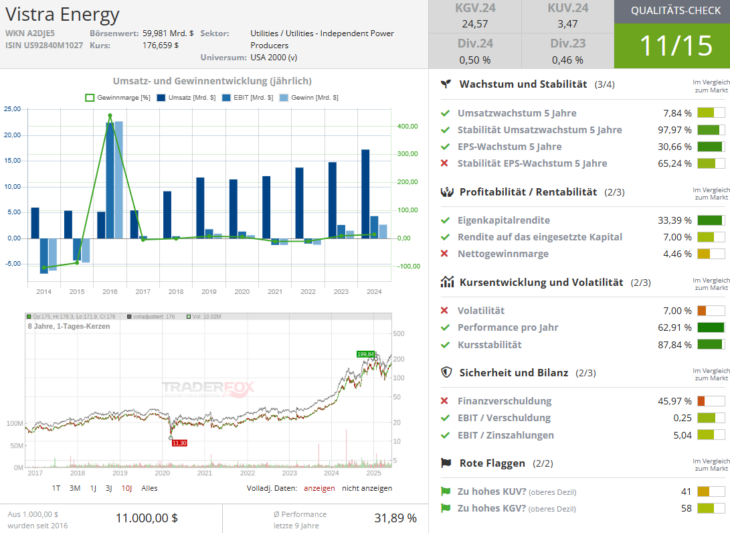The height and width of the screenshot is (533, 730).
Task: Toggle Gewinnmarge [%] series in chart legend
Action: (x=118, y=98)
